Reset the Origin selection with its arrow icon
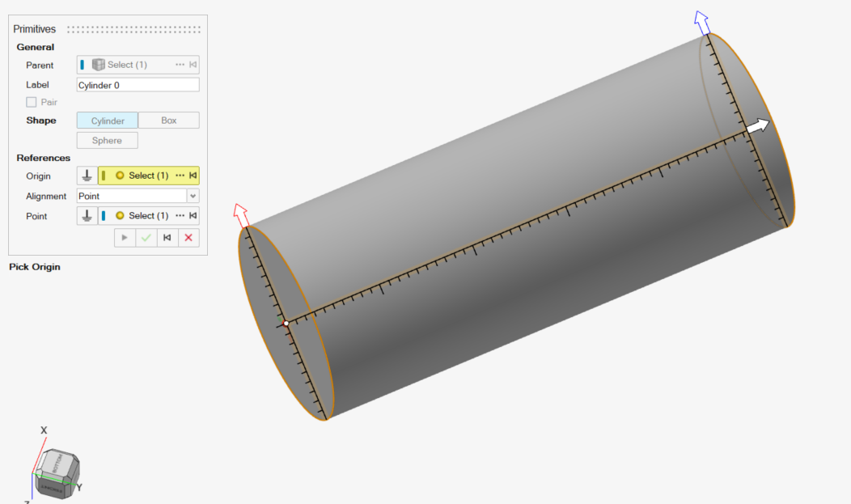 click(193, 176)
